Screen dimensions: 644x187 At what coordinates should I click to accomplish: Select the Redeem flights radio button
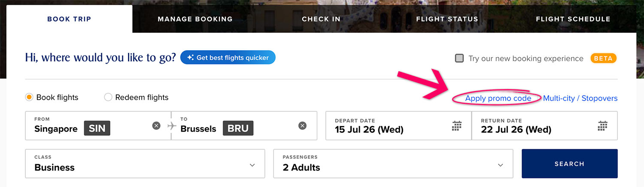pos(108,97)
